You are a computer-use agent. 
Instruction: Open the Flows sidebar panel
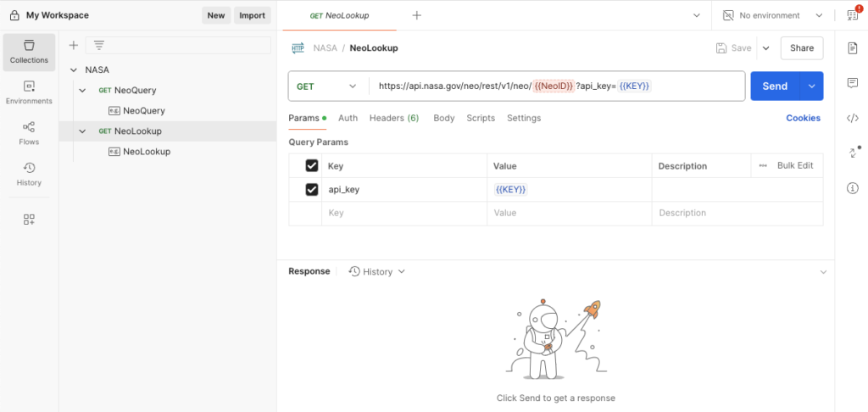[29, 133]
